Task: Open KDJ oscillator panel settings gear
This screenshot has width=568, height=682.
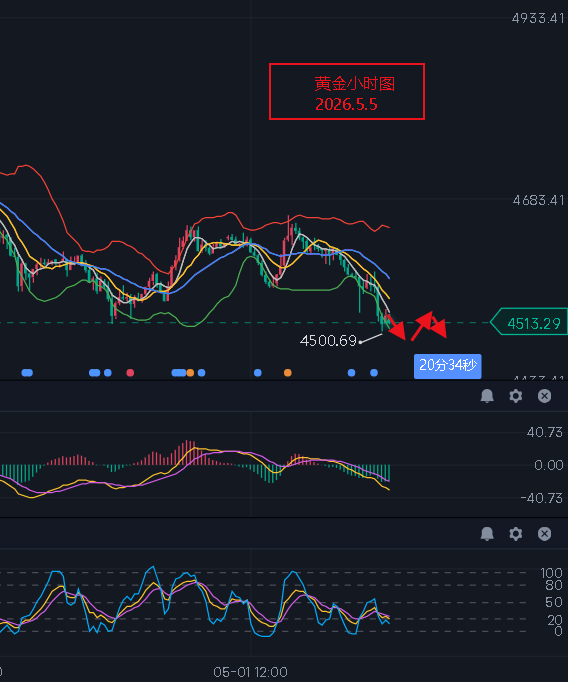Action: 516,534
